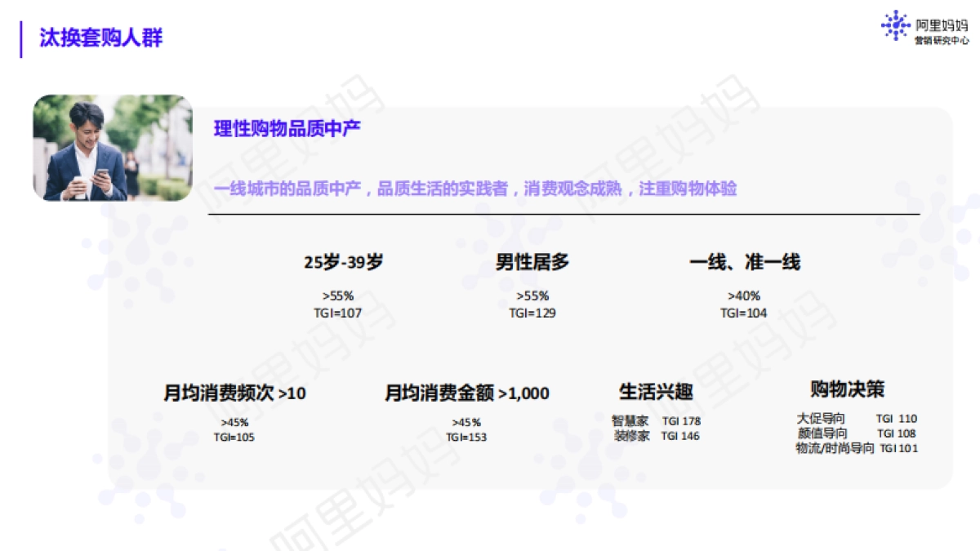
Task: Toggle the 大促导向 TGI 110 row
Action: [856, 418]
